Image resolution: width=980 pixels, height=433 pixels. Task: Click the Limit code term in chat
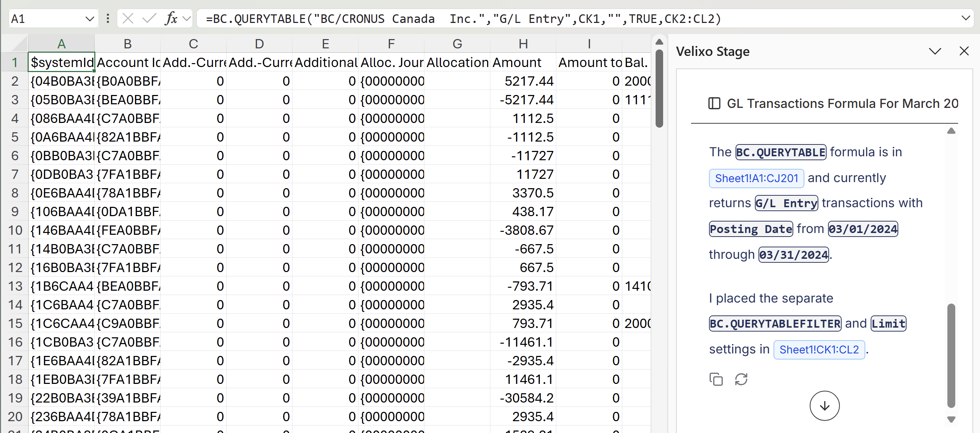point(888,324)
